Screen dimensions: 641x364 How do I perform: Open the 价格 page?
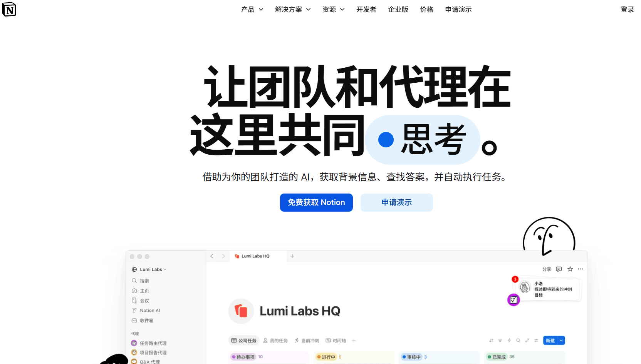point(427,10)
